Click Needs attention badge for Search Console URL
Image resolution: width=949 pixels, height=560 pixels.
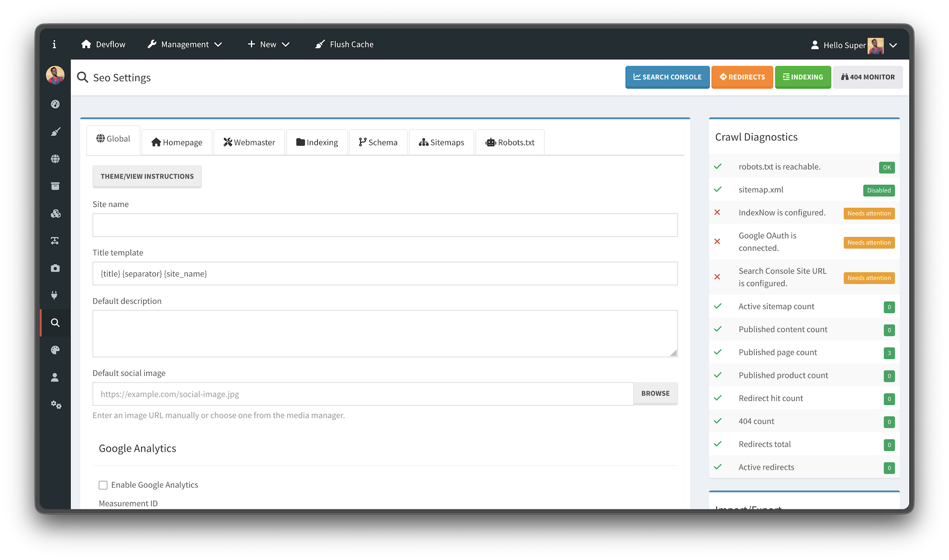click(x=869, y=278)
